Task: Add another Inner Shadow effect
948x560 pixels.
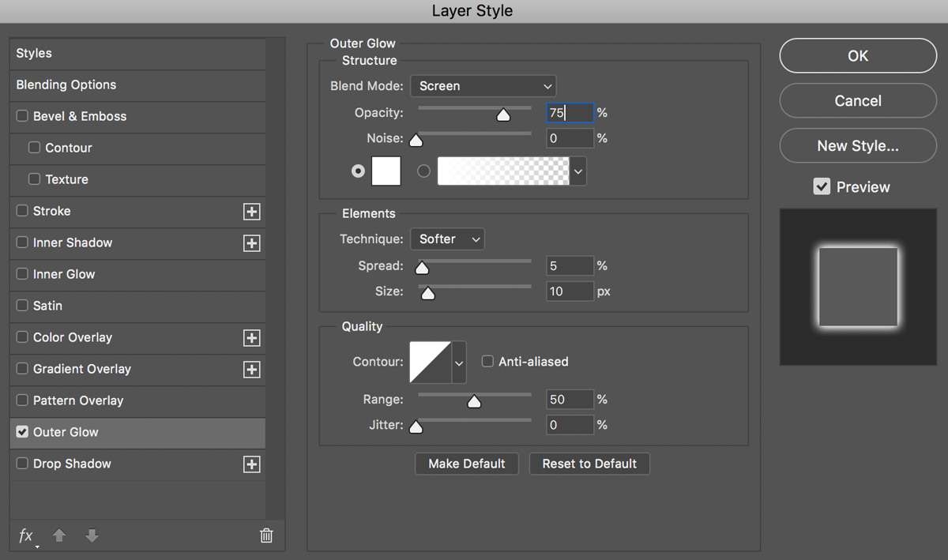Action: [251, 243]
